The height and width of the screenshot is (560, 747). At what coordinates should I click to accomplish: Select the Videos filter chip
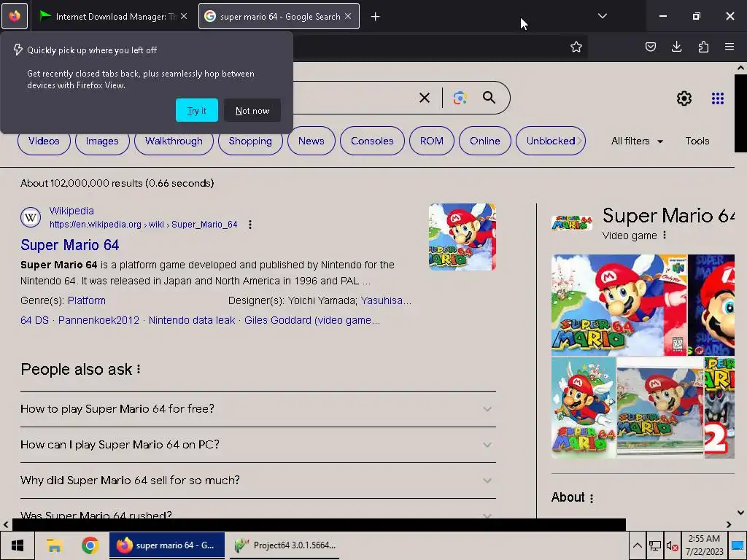[44, 141]
